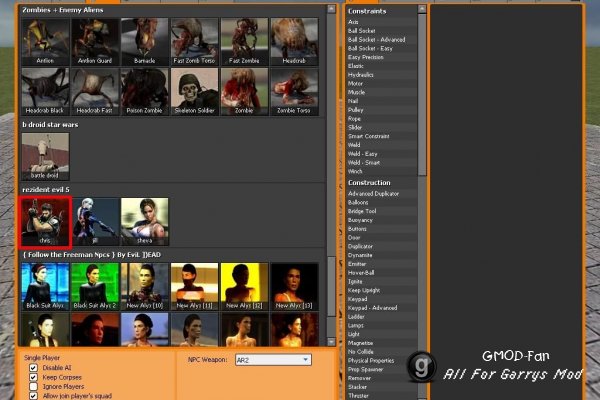Spawn the Fast Zombie NPC
The image size is (600, 400).
tap(244, 42)
